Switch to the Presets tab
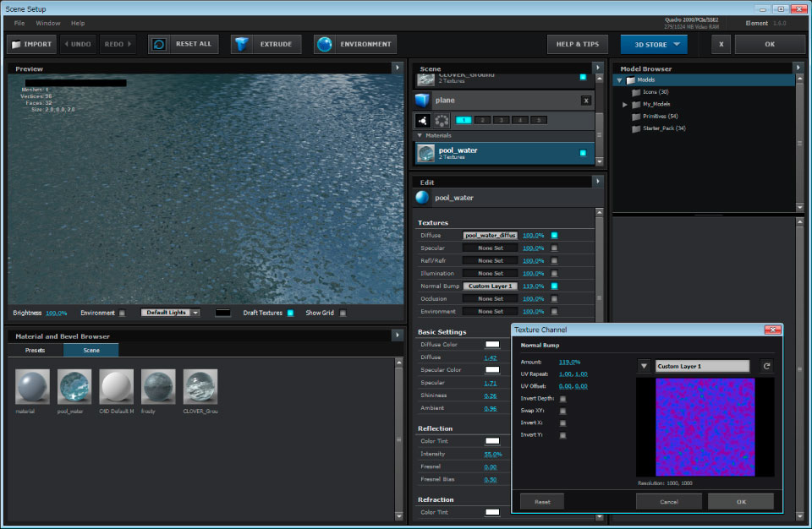812x529 pixels. point(35,350)
